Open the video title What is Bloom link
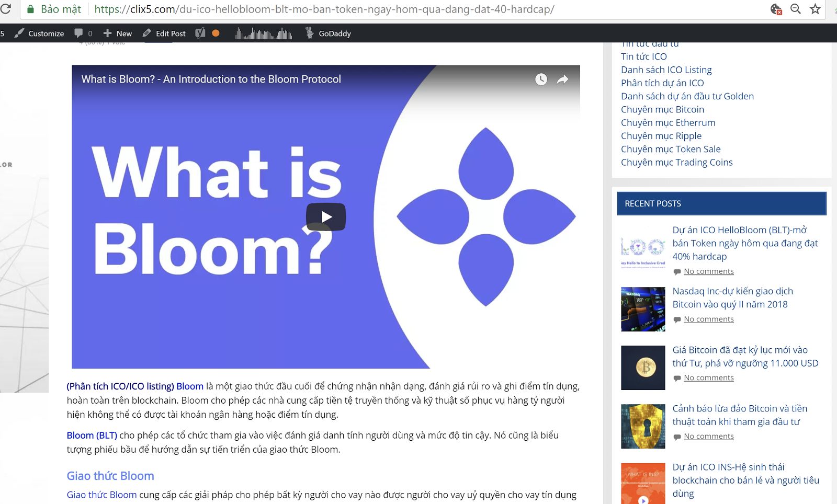Image resolution: width=837 pixels, height=504 pixels. point(211,79)
